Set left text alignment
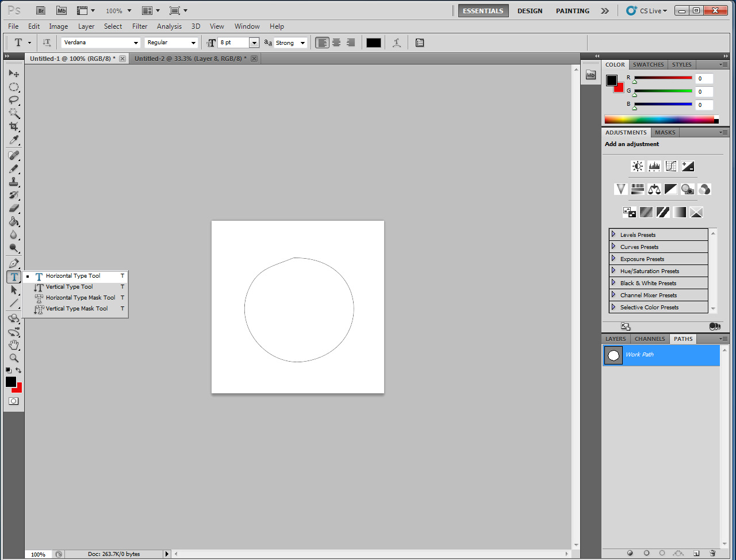 [322, 43]
